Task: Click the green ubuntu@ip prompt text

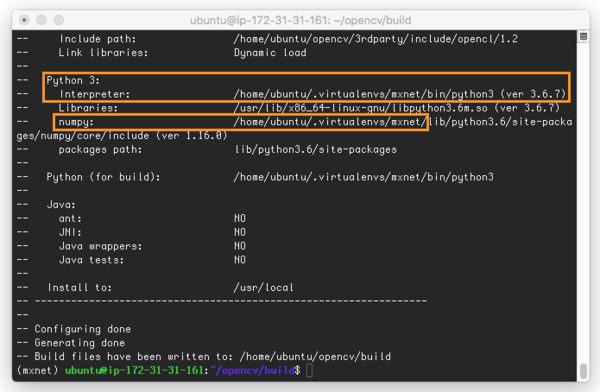Action: (134, 370)
